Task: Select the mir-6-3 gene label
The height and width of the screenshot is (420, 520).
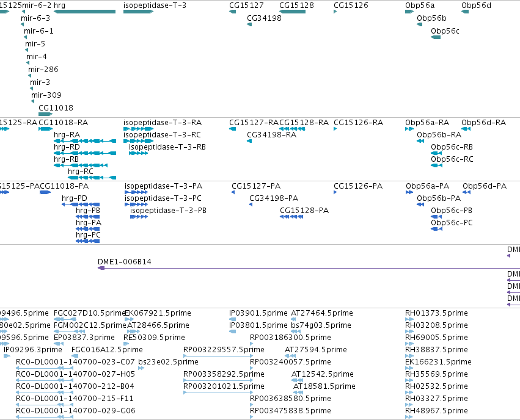Action: [35, 18]
